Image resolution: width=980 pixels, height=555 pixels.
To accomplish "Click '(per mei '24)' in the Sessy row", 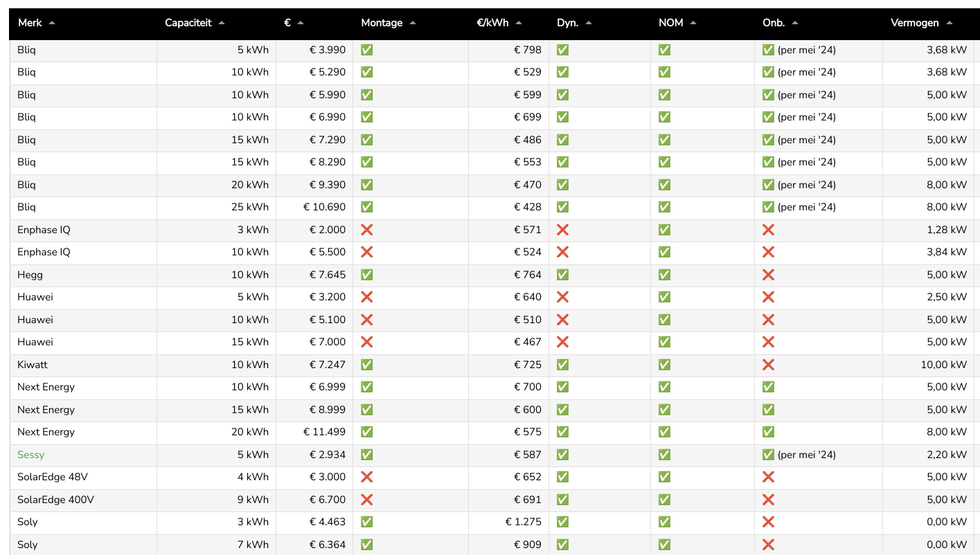I will [x=807, y=455].
